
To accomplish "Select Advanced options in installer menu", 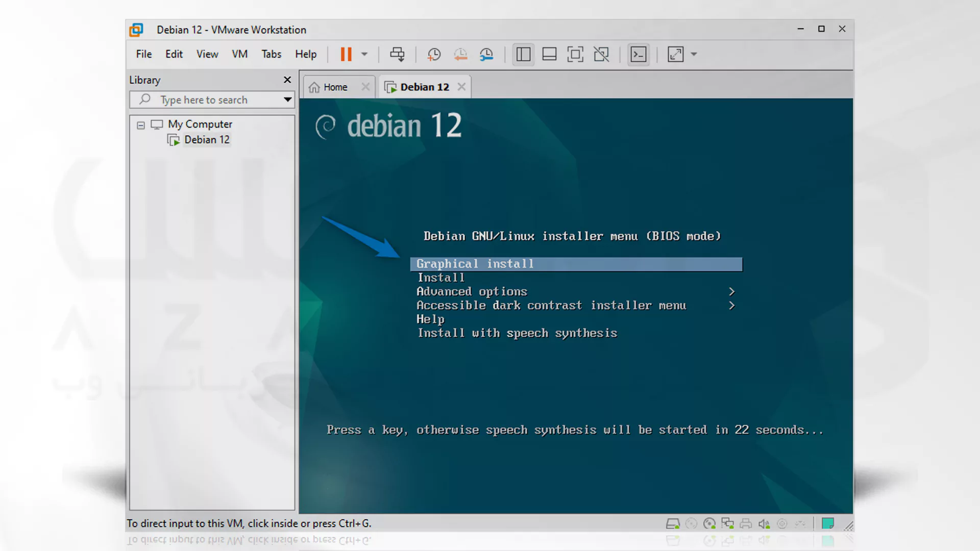I will (472, 291).
